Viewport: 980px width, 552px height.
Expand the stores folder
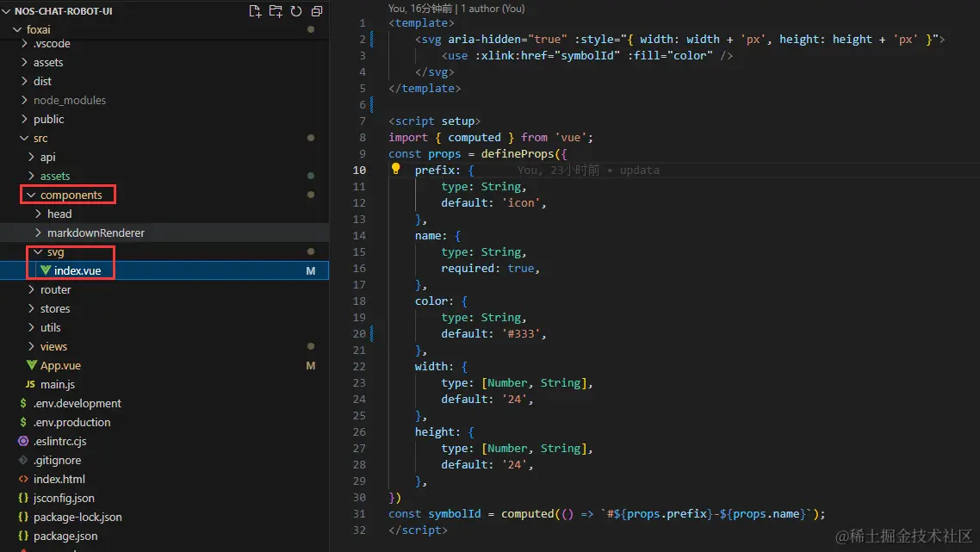click(x=31, y=308)
